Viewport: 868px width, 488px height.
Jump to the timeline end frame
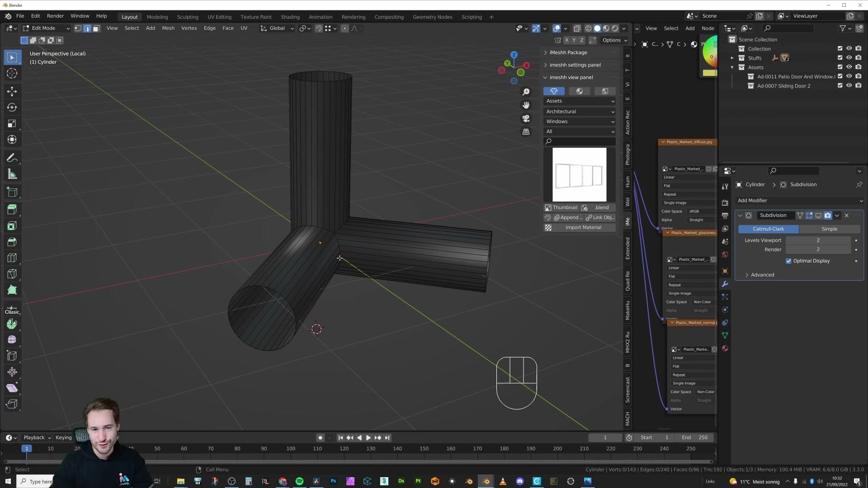click(387, 438)
